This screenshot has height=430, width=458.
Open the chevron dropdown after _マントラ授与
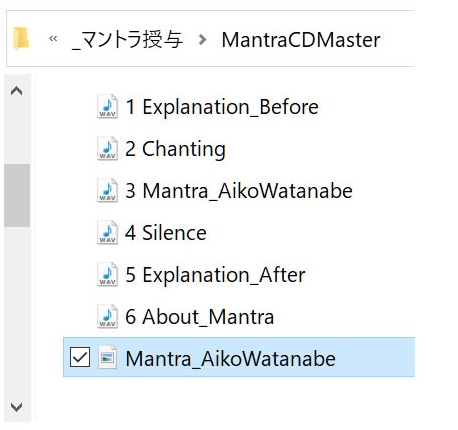point(202,40)
